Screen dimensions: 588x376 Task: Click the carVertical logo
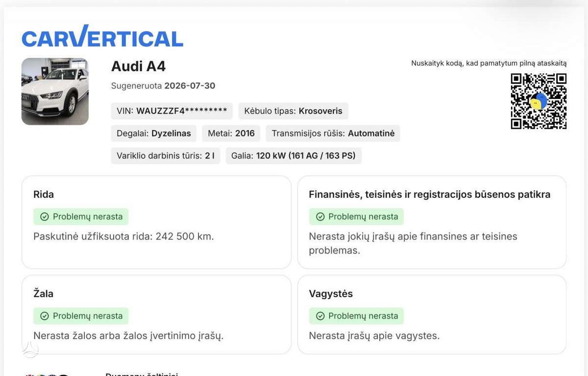click(x=102, y=36)
